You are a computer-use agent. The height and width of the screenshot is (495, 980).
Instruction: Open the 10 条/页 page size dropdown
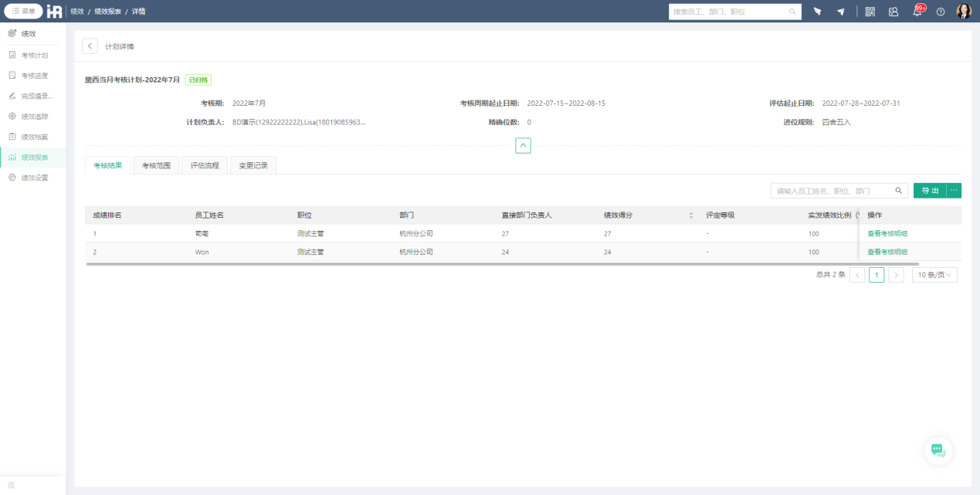click(934, 275)
